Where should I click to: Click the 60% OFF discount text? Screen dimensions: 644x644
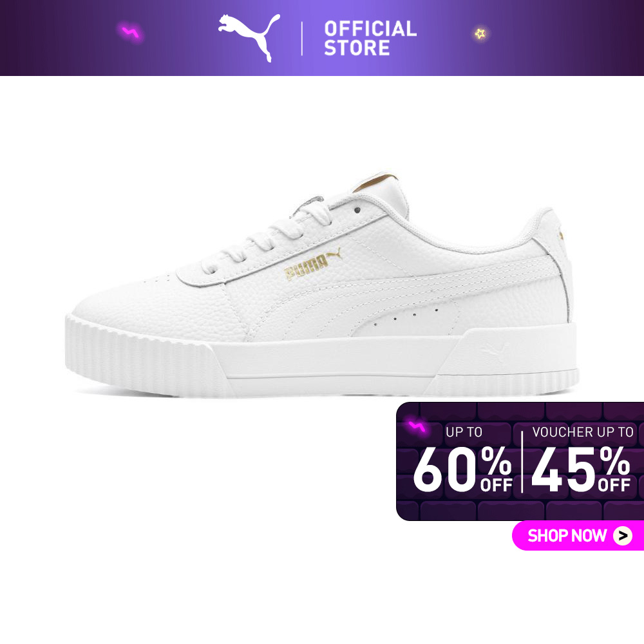click(x=462, y=469)
